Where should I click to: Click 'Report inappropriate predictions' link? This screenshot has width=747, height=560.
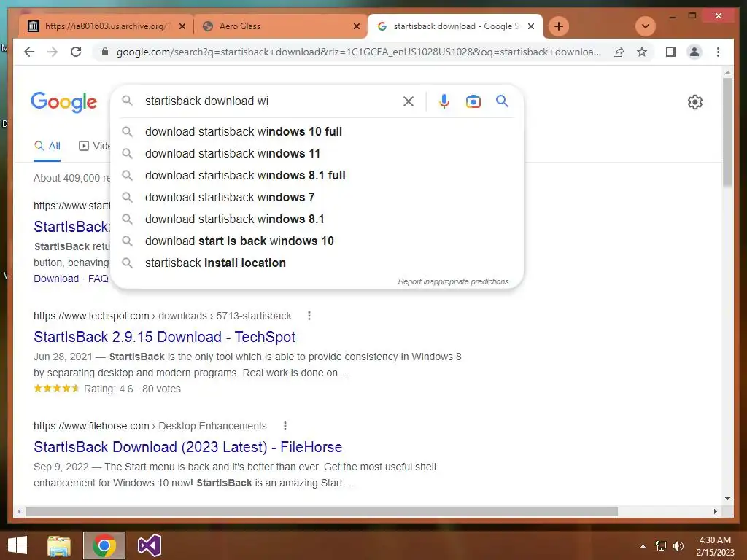(x=453, y=281)
